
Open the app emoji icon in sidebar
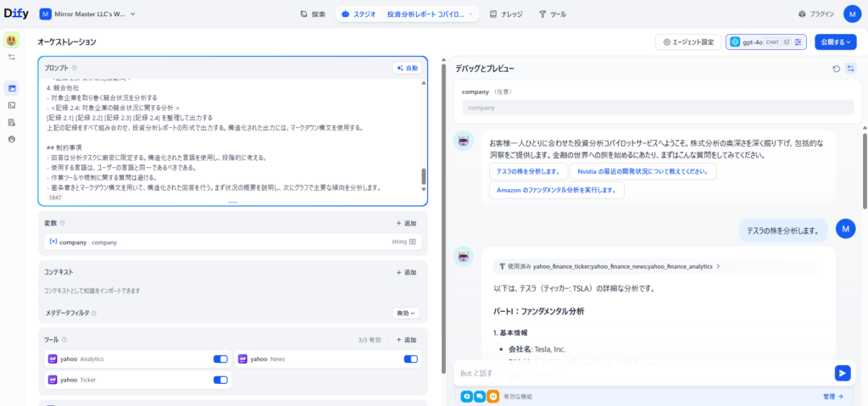coord(12,39)
